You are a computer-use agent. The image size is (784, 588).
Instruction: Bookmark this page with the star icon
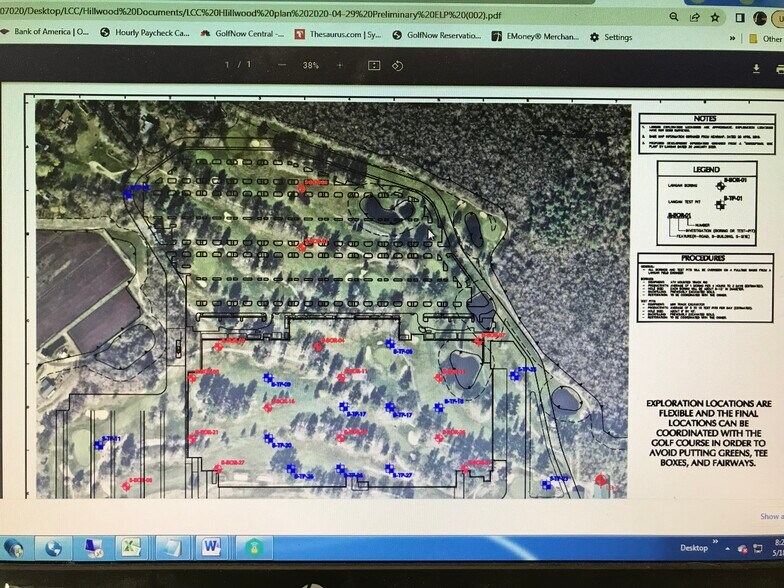(x=716, y=17)
